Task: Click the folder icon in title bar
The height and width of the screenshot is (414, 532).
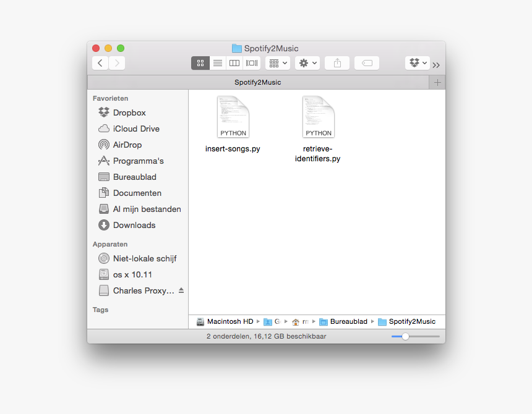Action: coord(236,48)
